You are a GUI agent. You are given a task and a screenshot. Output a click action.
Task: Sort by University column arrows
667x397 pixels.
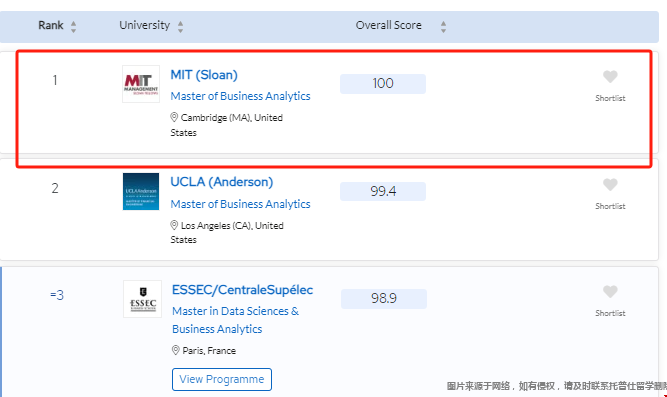coord(180,27)
